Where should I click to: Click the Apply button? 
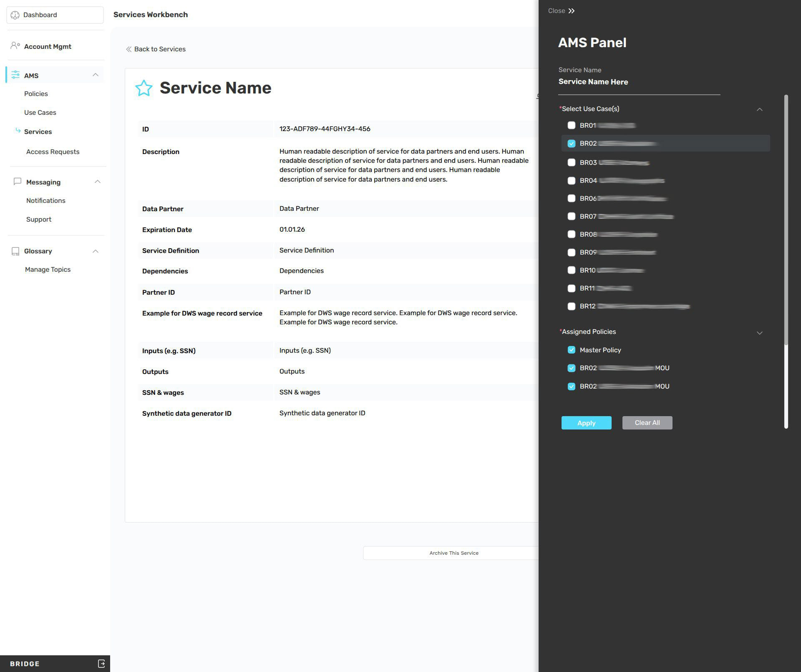586,423
